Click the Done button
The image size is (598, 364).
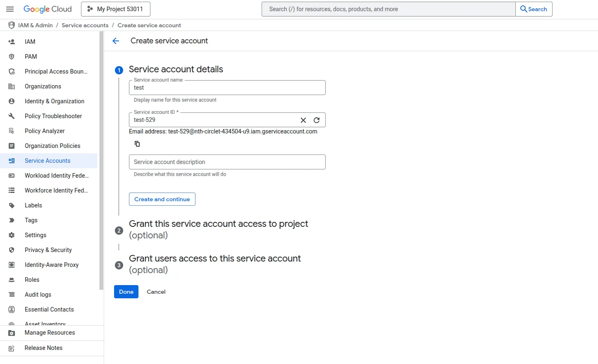(126, 292)
